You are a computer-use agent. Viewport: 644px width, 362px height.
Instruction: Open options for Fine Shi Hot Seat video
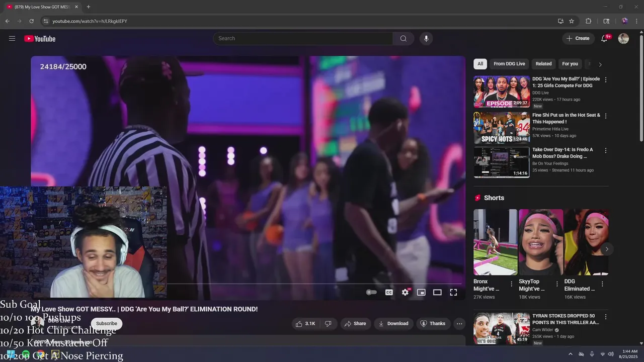click(x=606, y=116)
